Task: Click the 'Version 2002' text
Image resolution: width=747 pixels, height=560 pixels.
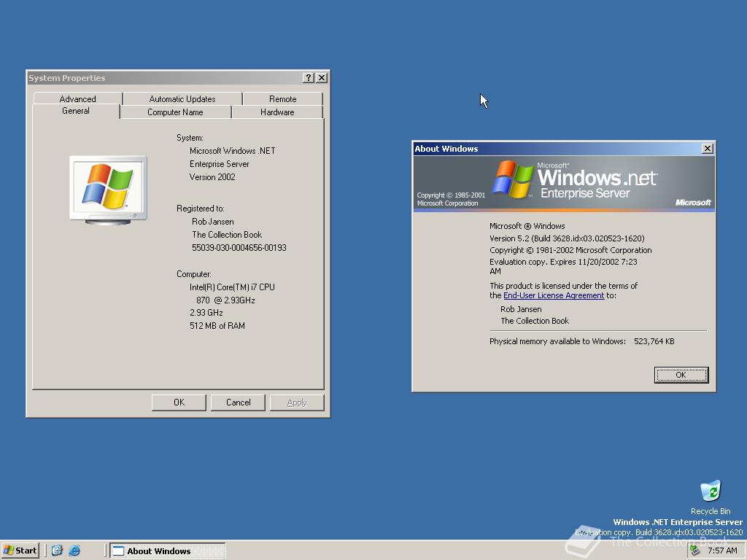Action: pyautogui.click(x=212, y=176)
